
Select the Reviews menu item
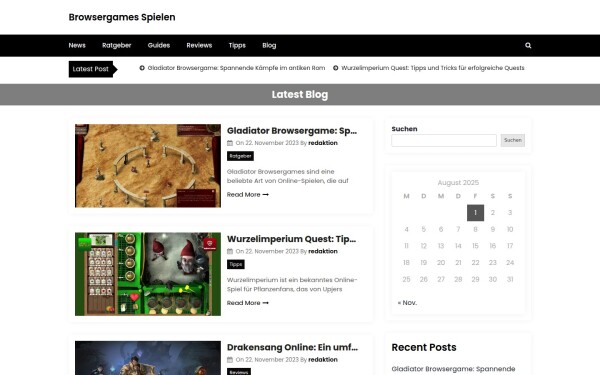(x=199, y=46)
